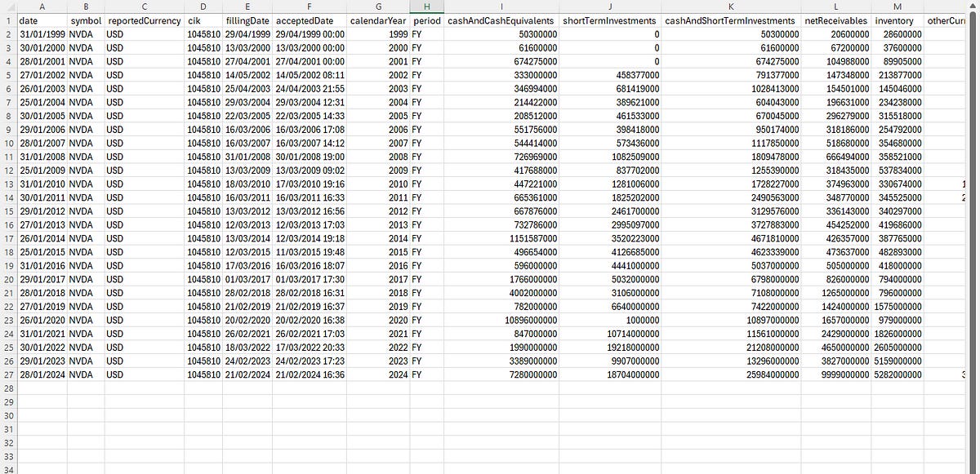Select cell with value 7108000000

pyautogui.click(x=731, y=293)
